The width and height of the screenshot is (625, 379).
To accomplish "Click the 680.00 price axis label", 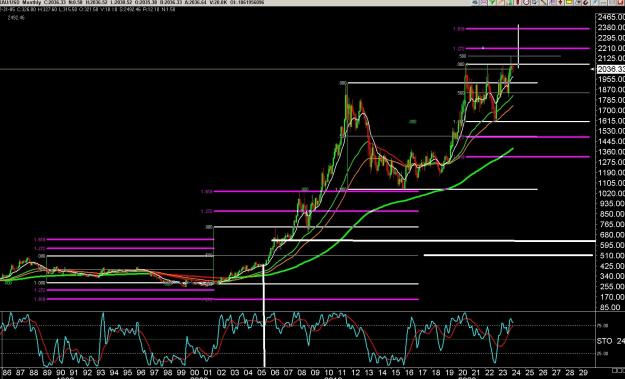I will [x=611, y=234].
